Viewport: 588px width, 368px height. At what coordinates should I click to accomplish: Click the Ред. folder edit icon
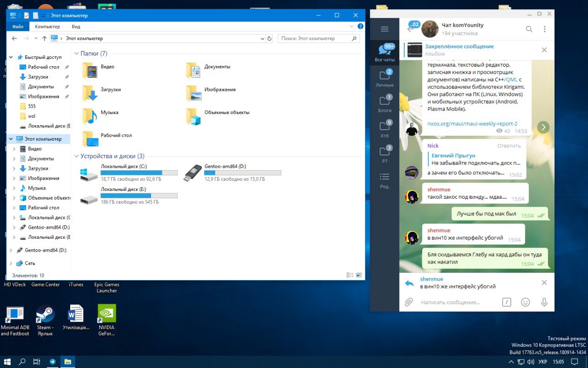(x=384, y=180)
